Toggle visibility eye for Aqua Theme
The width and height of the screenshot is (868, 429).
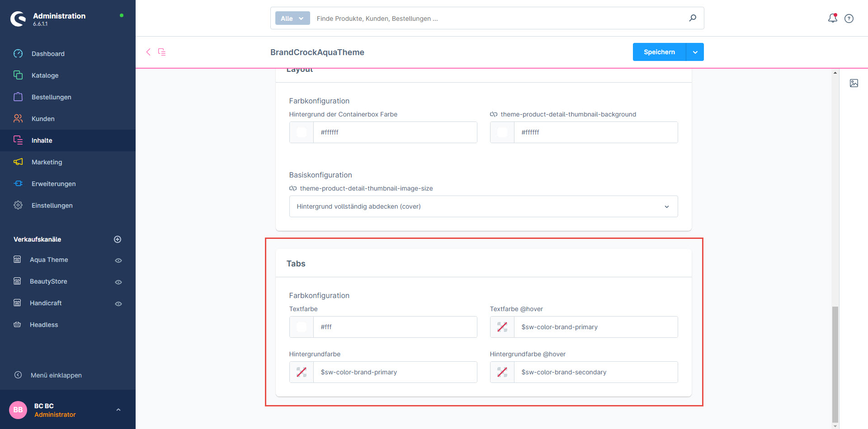tap(118, 261)
